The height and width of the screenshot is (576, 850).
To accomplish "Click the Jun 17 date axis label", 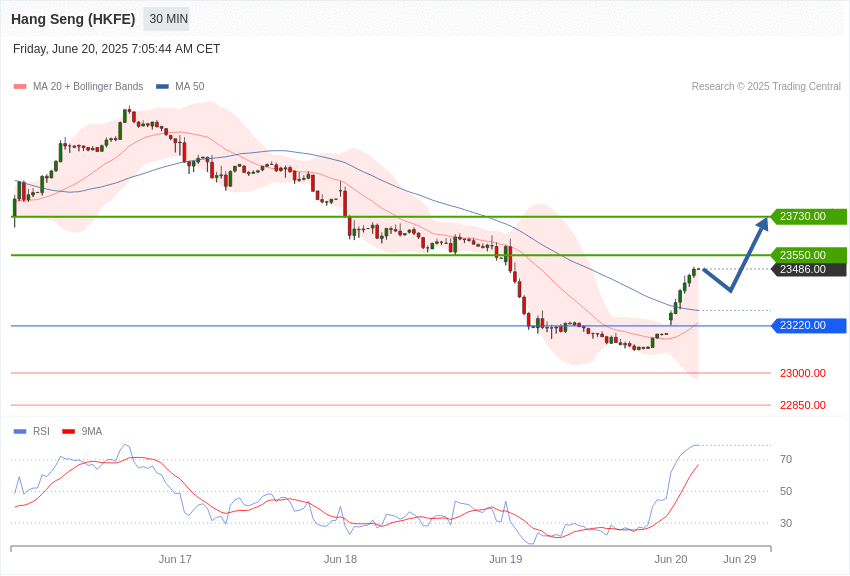I will 175,559.
